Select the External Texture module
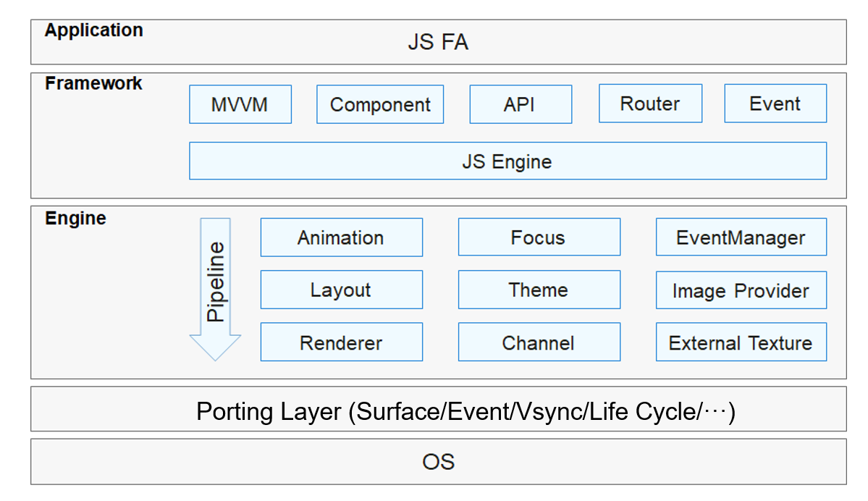 tap(741, 342)
